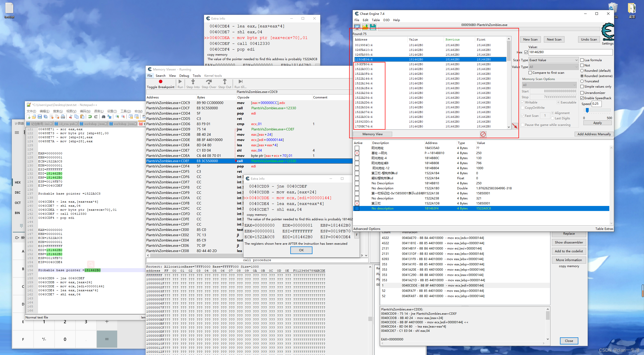Click Step Into in the Memory Viewer toolbar
This screenshot has width=644, height=355.
193,84
